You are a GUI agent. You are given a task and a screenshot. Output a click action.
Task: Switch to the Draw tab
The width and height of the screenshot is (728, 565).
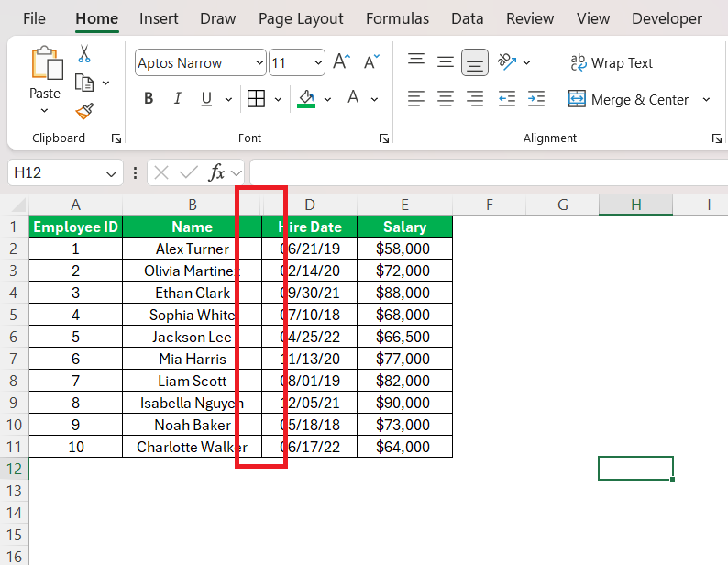(217, 18)
